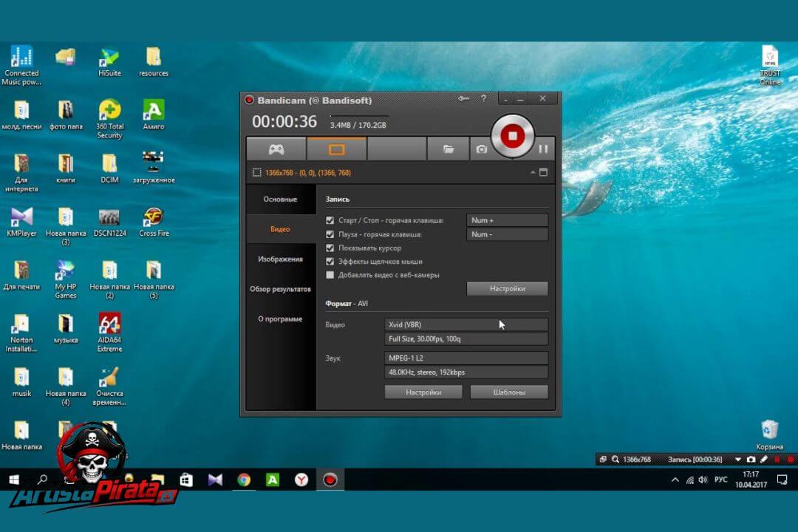Open Wi-Fi network tray icon
798x532 pixels.
tap(689, 480)
